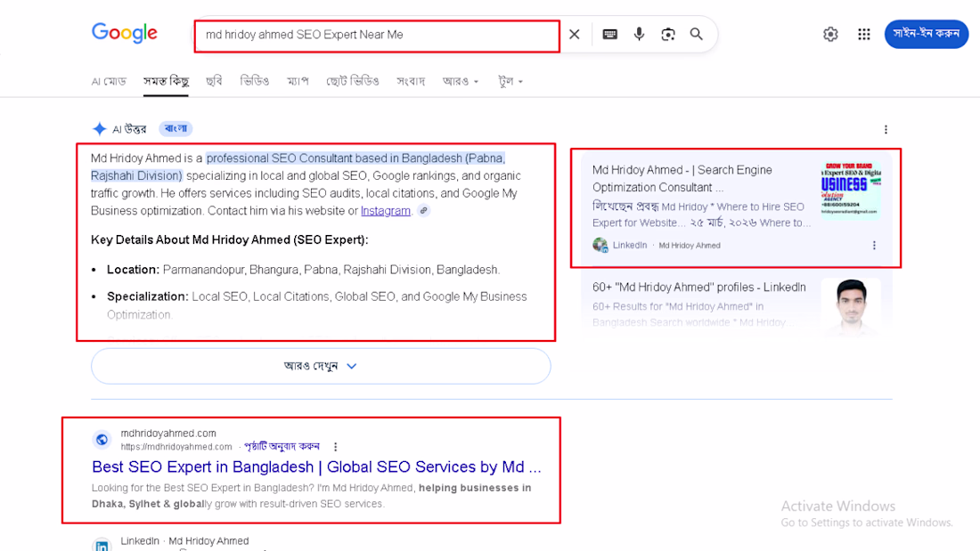This screenshot has width=980, height=551.
Task: Switch to ছোট ভিডিও short videos tab
Action: 353,81
